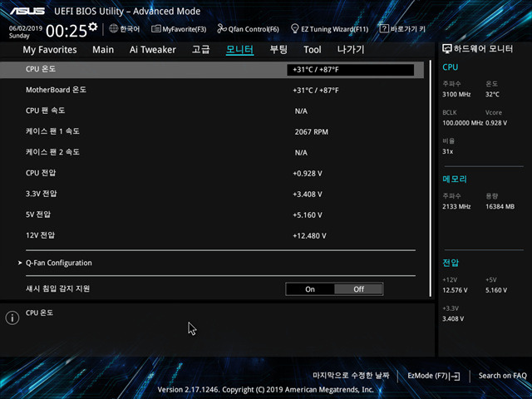
Task: Click the CPU 온도 value field
Action: click(351, 70)
